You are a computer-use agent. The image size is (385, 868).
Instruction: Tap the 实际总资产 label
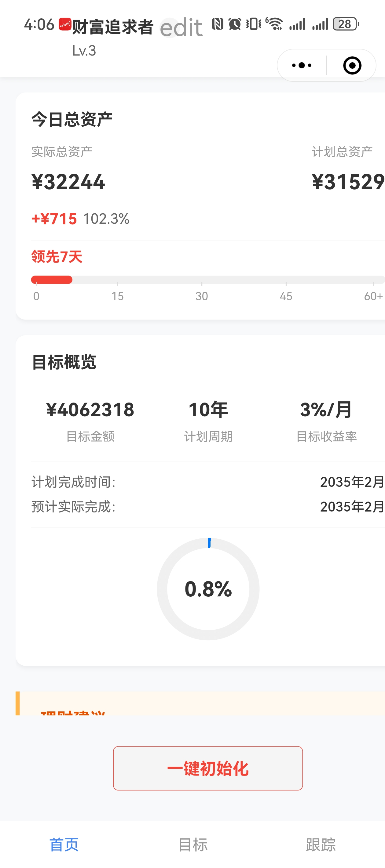click(62, 152)
